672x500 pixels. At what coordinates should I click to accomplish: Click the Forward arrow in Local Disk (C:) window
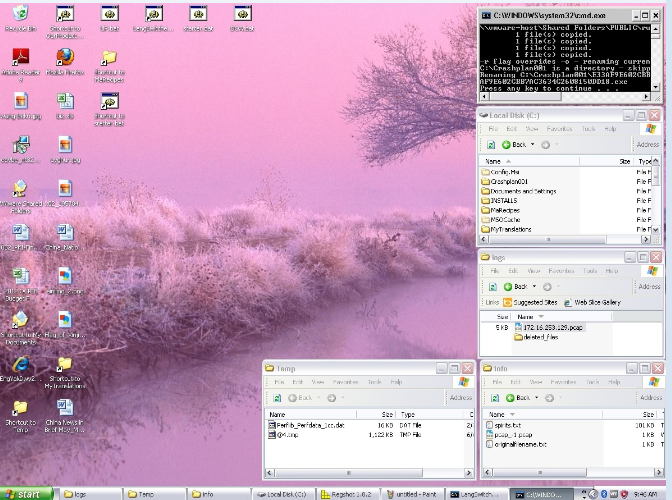point(545,145)
